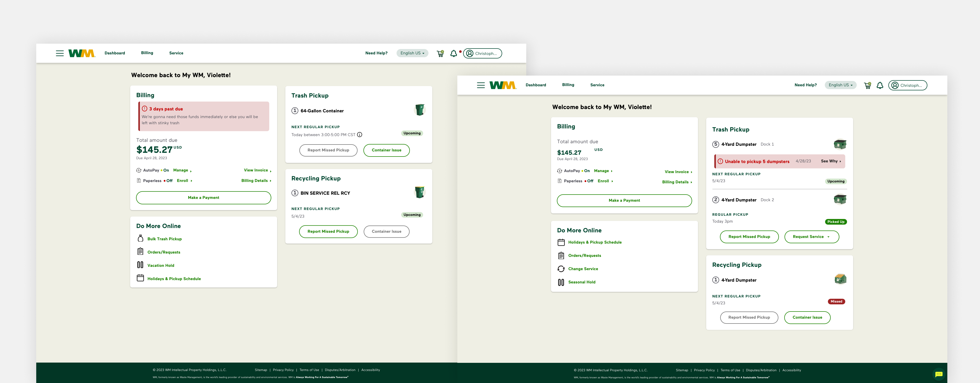The height and width of the screenshot is (383, 980).
Task: Open the chat bubble icon in footer
Action: [939, 374]
